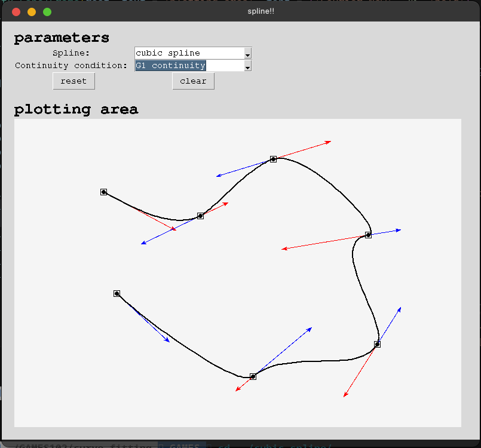Click the bottommost control point on the curve
The image size is (481, 448).
pyautogui.click(x=253, y=376)
